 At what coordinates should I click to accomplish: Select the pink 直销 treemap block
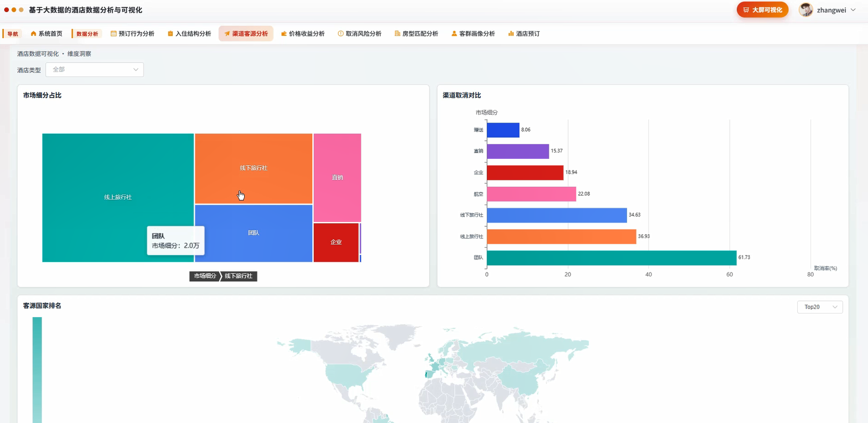coord(337,177)
